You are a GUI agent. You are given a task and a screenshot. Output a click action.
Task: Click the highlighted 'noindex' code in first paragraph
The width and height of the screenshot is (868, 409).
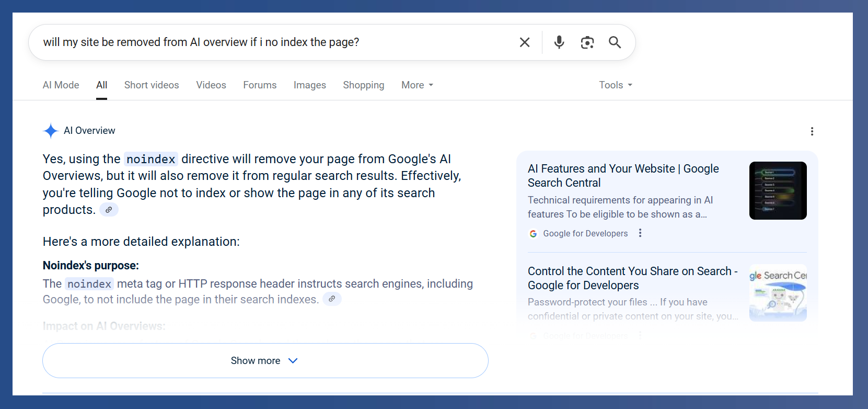(151, 159)
